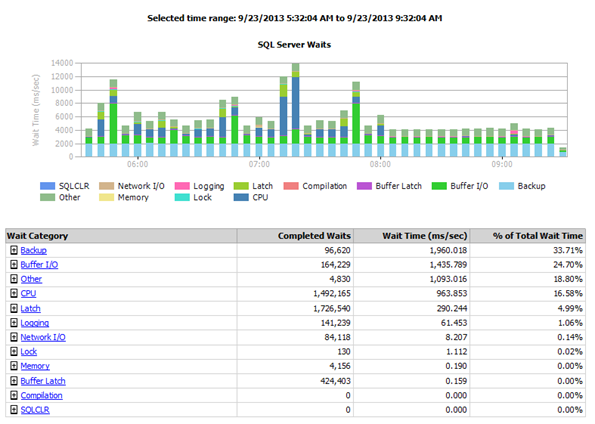
Task: Select the 1,492,165 completed waits cell
Action: [296, 293]
